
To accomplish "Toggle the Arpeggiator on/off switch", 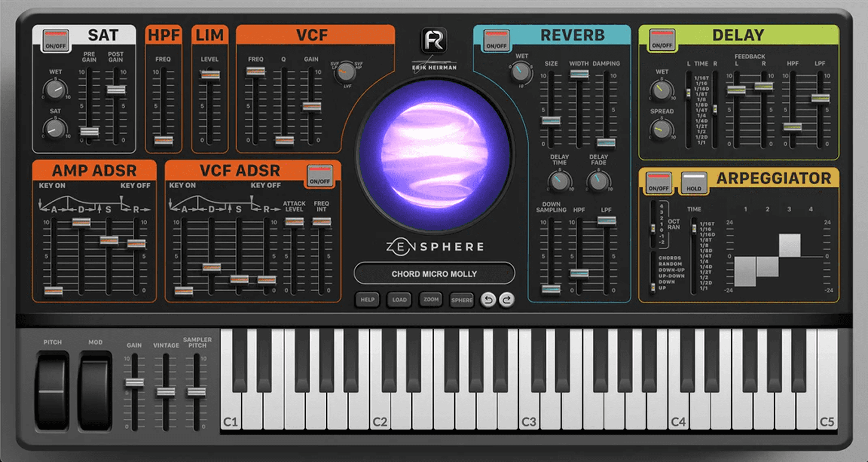I will 659,183.
